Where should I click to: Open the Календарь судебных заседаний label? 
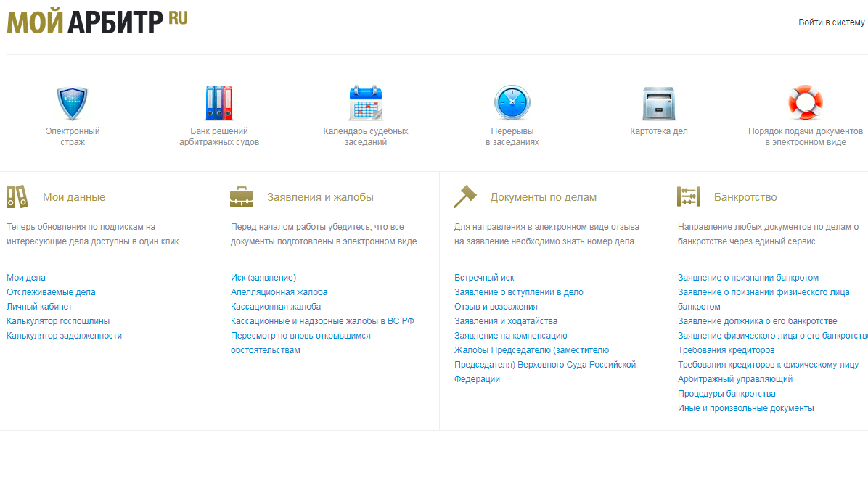[x=365, y=136]
